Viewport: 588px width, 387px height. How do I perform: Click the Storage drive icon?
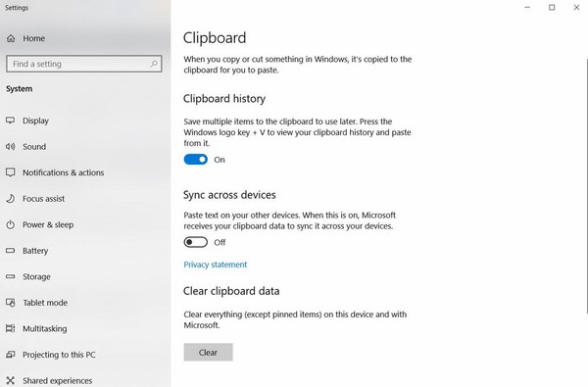pyautogui.click(x=11, y=276)
